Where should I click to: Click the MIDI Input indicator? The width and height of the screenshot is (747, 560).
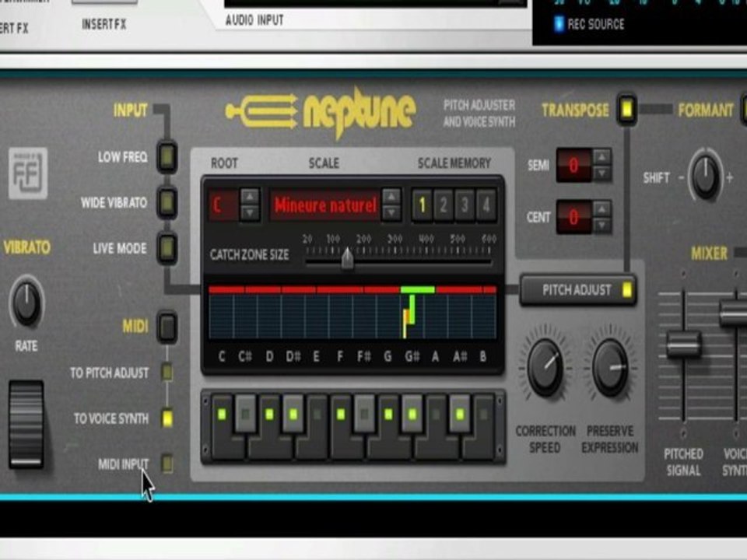coord(167,464)
